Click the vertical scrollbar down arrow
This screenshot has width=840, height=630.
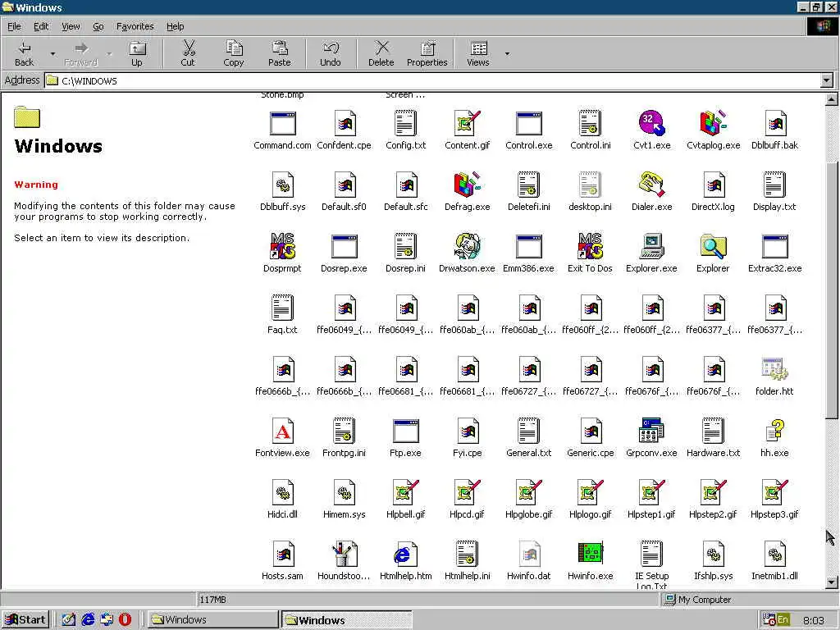click(832, 582)
